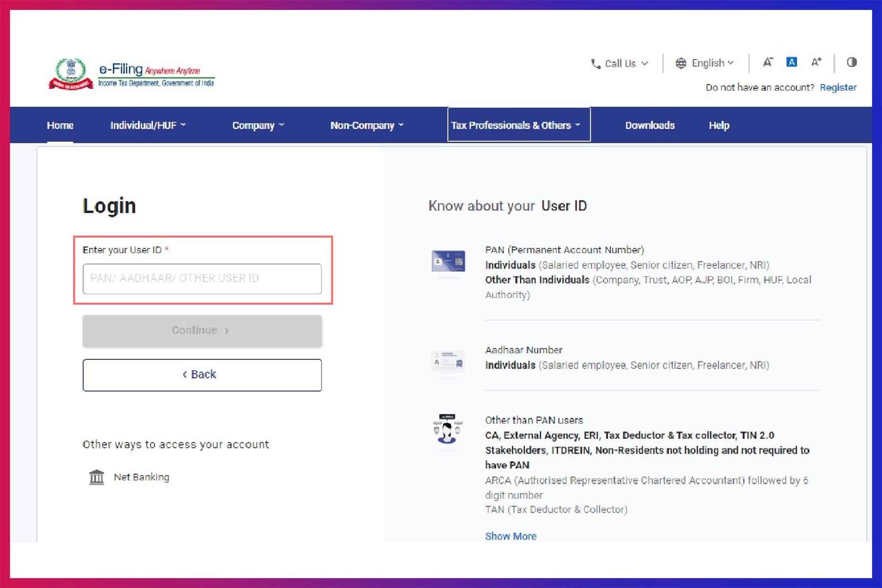
Task: Click the Net Banking bank icon
Action: (x=97, y=477)
